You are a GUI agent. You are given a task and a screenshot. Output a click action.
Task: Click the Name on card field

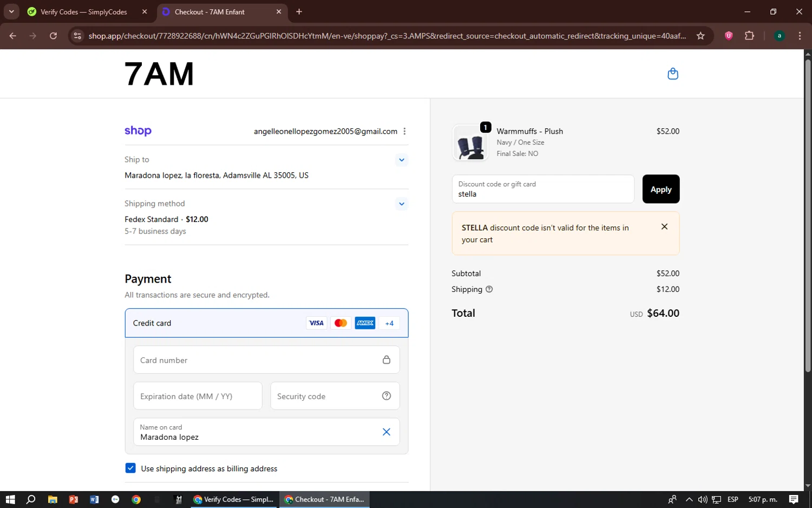click(266, 432)
